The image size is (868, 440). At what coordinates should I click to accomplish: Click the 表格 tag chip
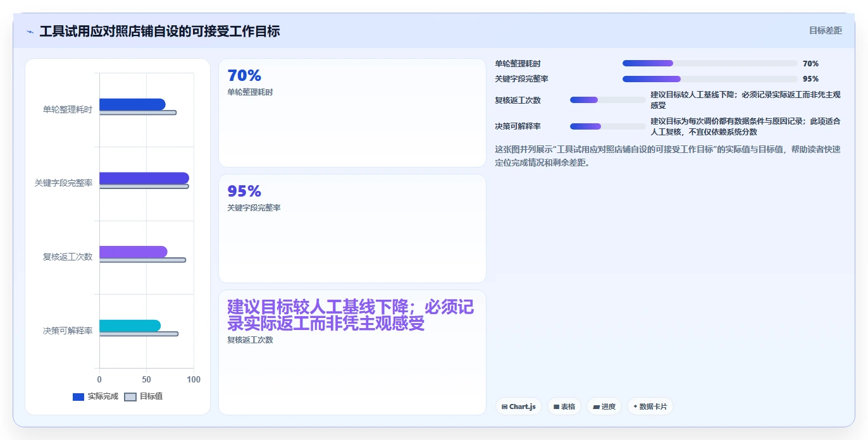point(564,406)
